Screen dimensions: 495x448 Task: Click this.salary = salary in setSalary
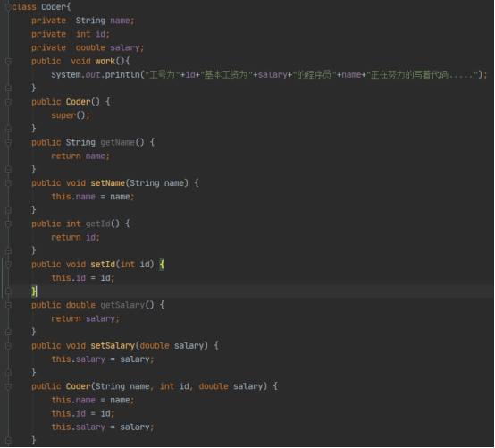point(103,359)
